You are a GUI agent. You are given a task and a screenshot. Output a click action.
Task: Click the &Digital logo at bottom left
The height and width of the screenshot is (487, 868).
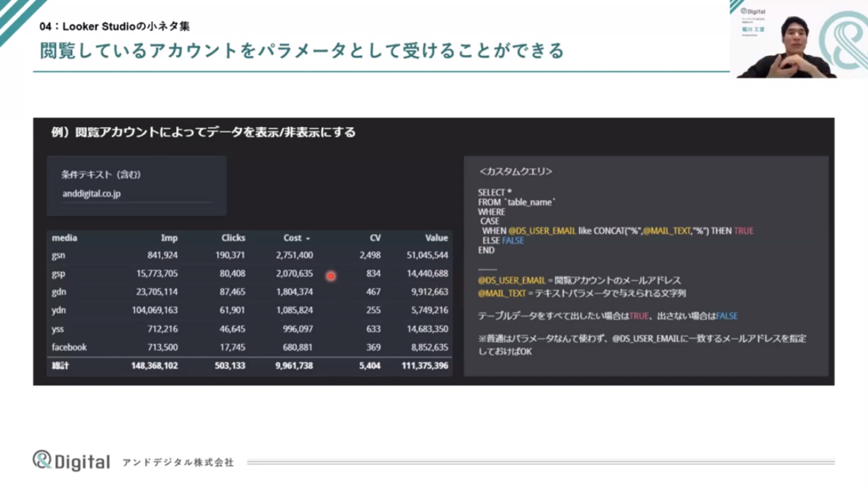click(x=71, y=461)
